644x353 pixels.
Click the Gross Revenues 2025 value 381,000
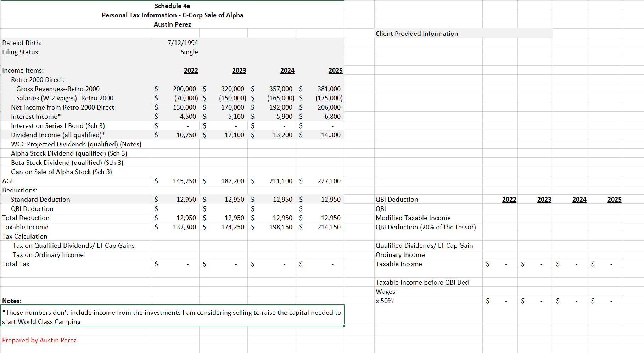pyautogui.click(x=329, y=89)
